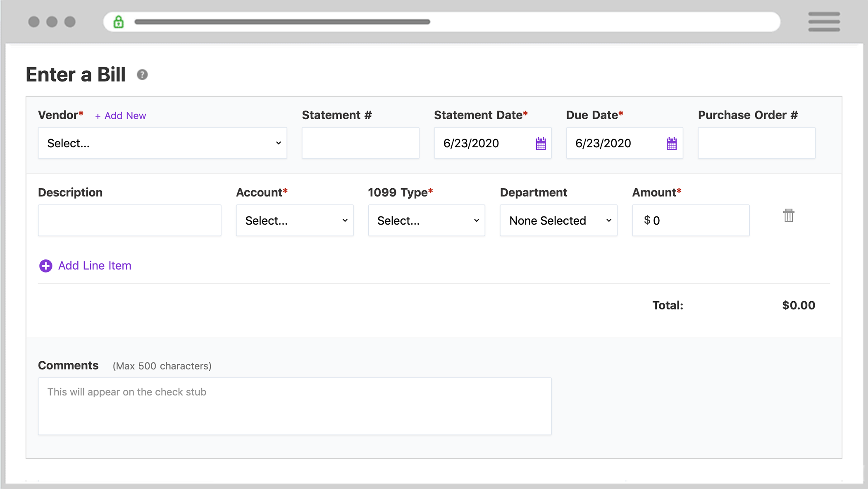The width and height of the screenshot is (868, 489).
Task: Click the Purchase Order number input field
Action: coord(756,143)
